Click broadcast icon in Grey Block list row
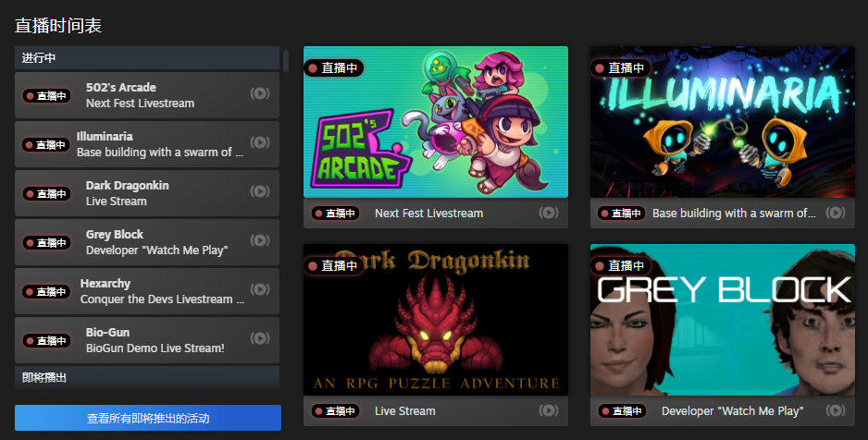The width and height of the screenshot is (868, 440). point(260,240)
